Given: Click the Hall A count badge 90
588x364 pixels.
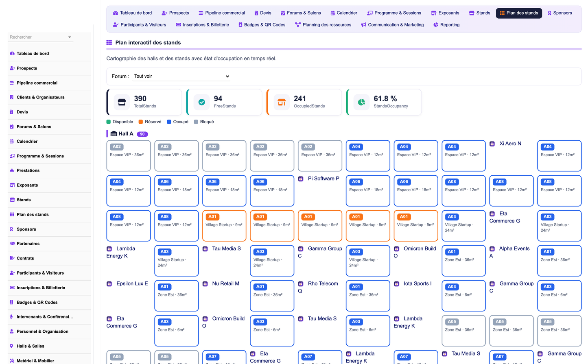Looking at the screenshot, I should [x=142, y=134].
